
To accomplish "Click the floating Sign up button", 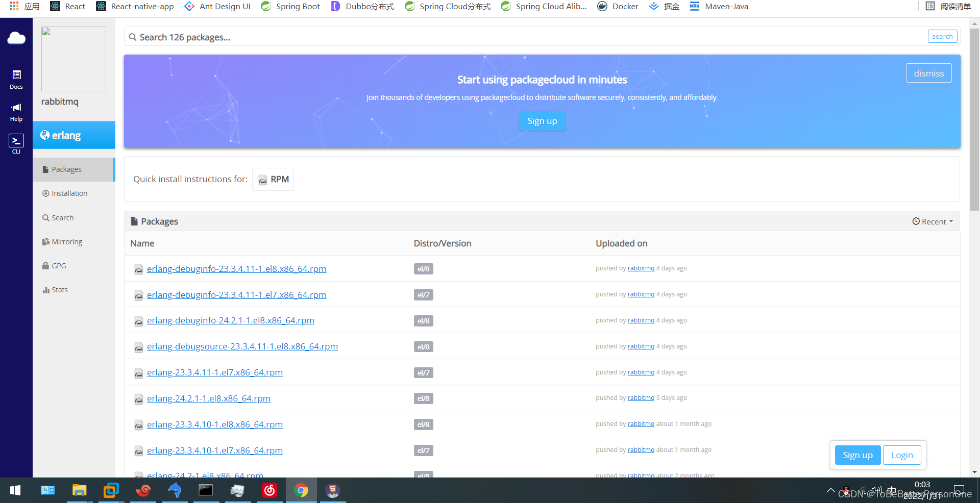I will (x=857, y=455).
